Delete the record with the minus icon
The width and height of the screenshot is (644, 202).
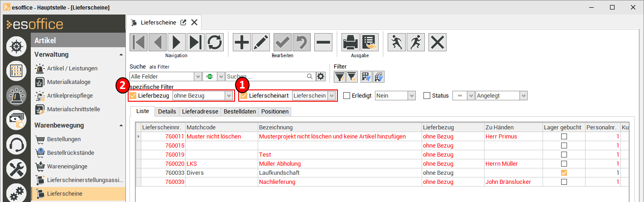coord(323,42)
